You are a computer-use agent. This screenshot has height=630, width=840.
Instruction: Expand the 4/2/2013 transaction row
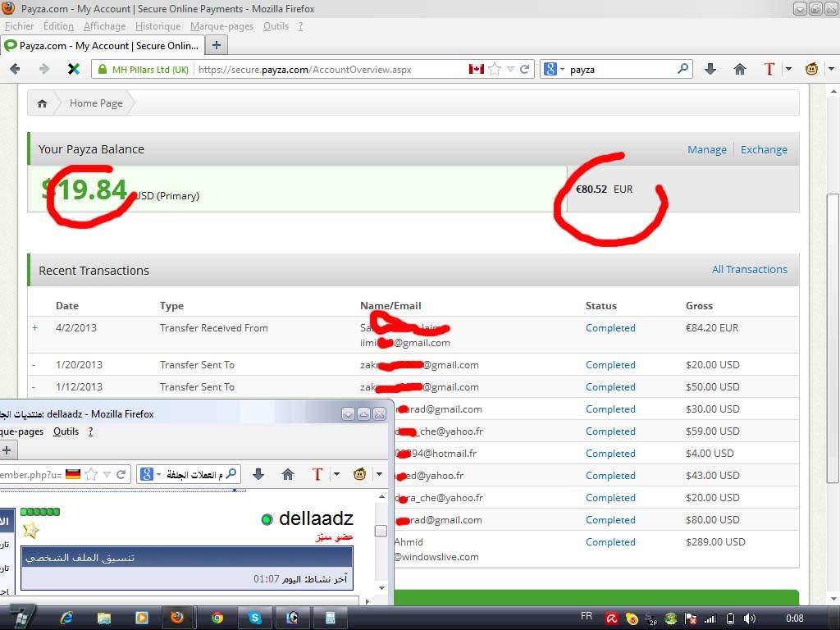click(34, 327)
